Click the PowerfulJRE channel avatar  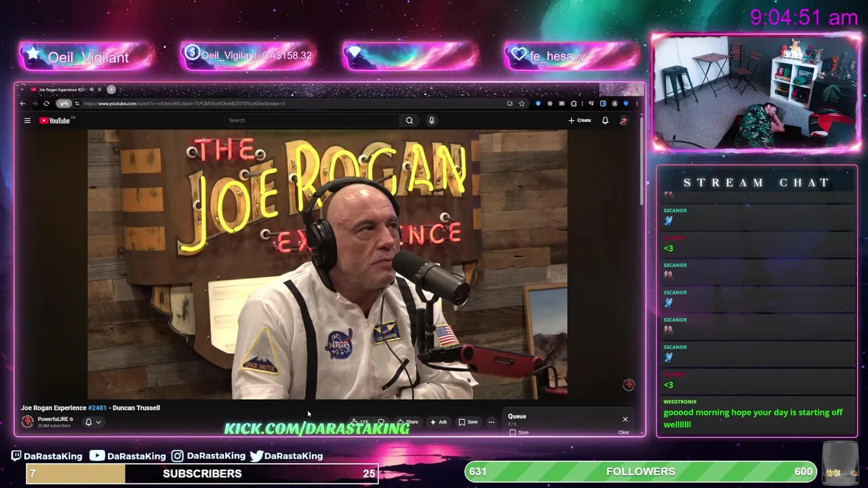[27, 422]
